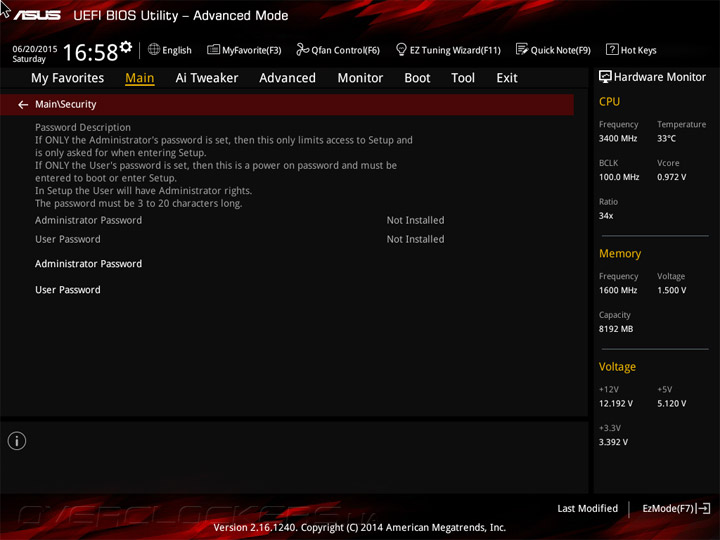Screen dimensions: 720x540
Task: Click the Hardware Monitor title
Action: [x=659, y=77]
